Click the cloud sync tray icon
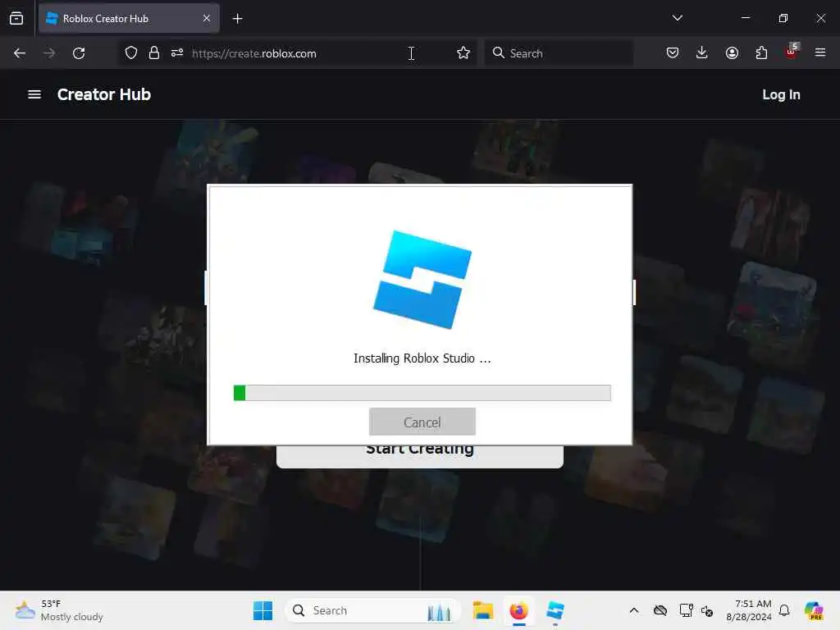Image resolution: width=840 pixels, height=630 pixels. (x=660, y=610)
